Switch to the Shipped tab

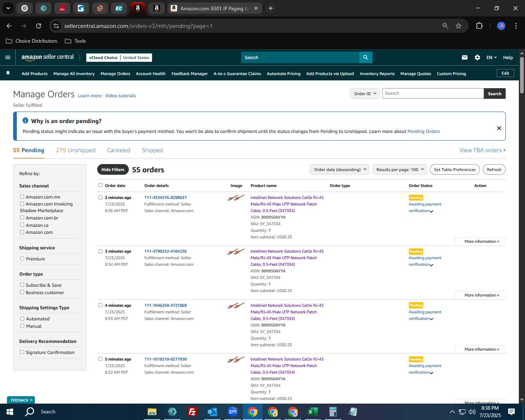tap(152, 150)
